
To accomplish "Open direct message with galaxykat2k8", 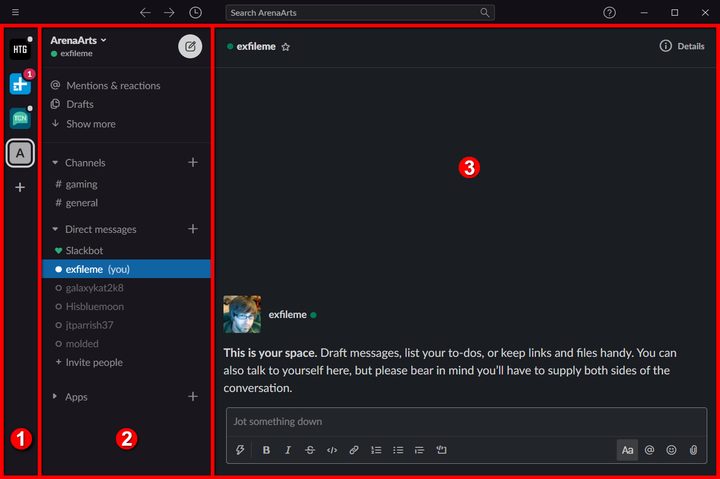I will point(126,288).
